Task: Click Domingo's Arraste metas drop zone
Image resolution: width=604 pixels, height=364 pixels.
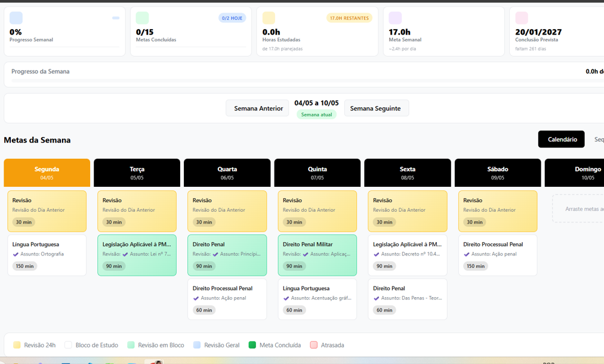Action: [x=578, y=208]
